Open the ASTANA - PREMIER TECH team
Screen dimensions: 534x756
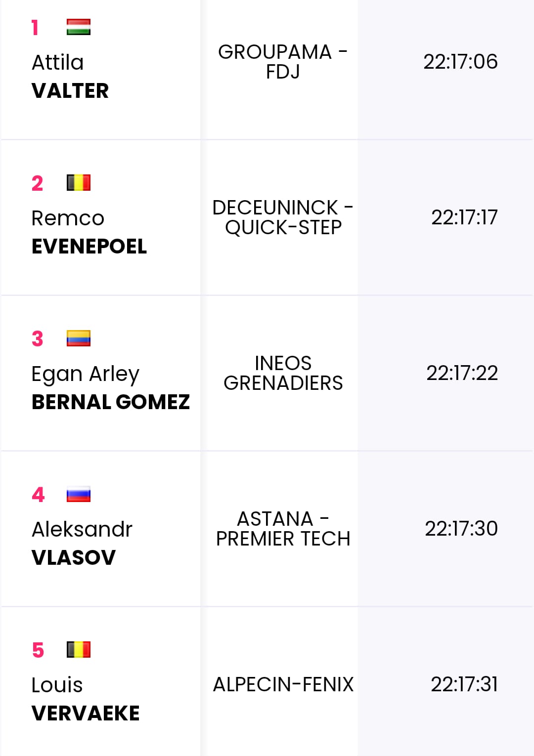point(283,529)
